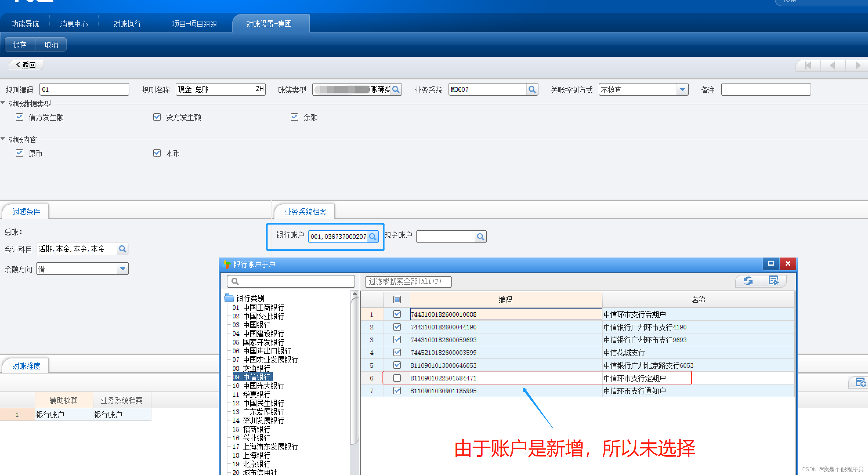Click the 账簿类型 search magnifier icon

click(x=396, y=90)
